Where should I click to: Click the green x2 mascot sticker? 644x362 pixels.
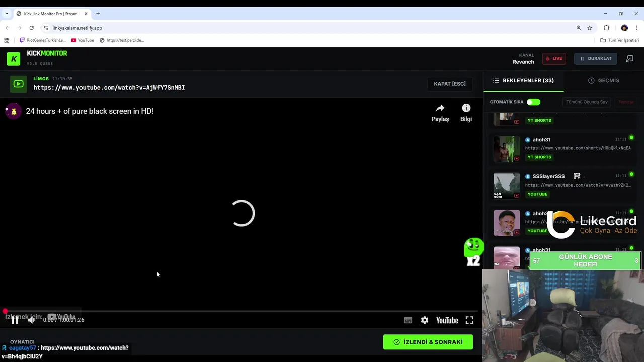[x=473, y=252]
